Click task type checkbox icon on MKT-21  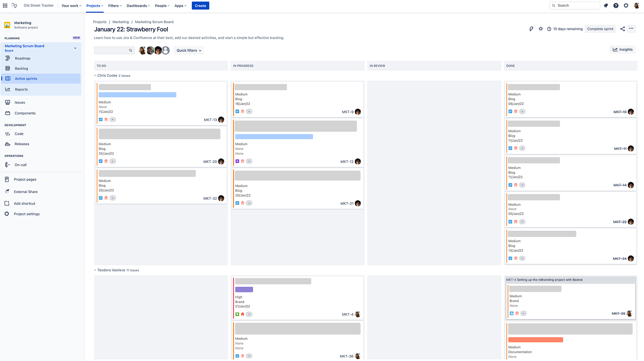(x=237, y=203)
